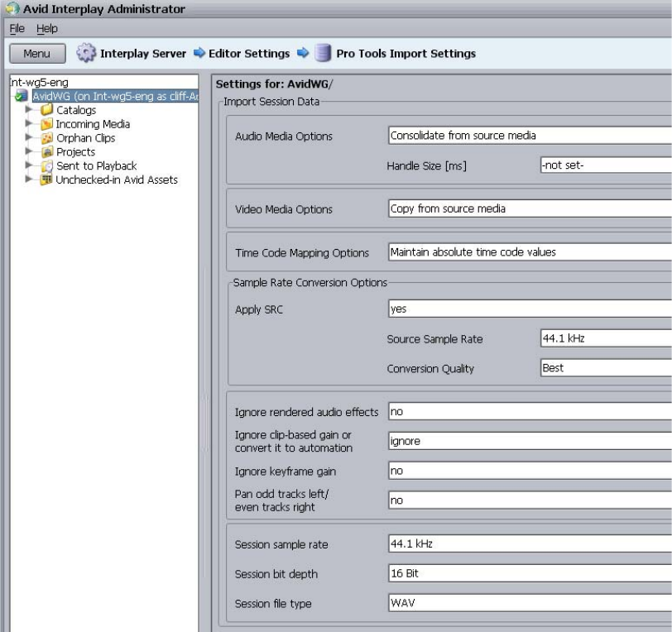Go to Interplay Server breadcrumb

point(143,54)
